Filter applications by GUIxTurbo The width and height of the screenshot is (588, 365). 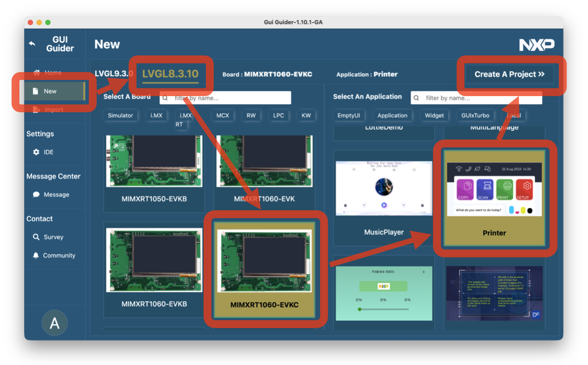pos(475,116)
